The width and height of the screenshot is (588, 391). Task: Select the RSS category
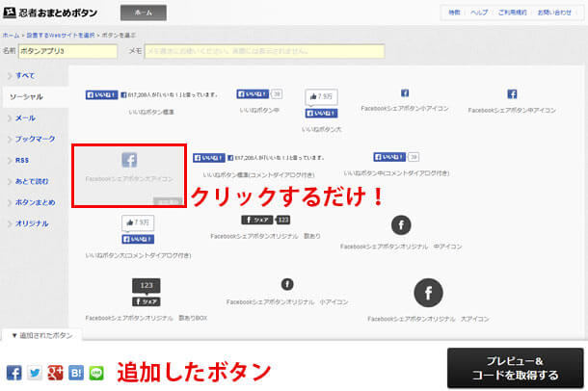22,160
